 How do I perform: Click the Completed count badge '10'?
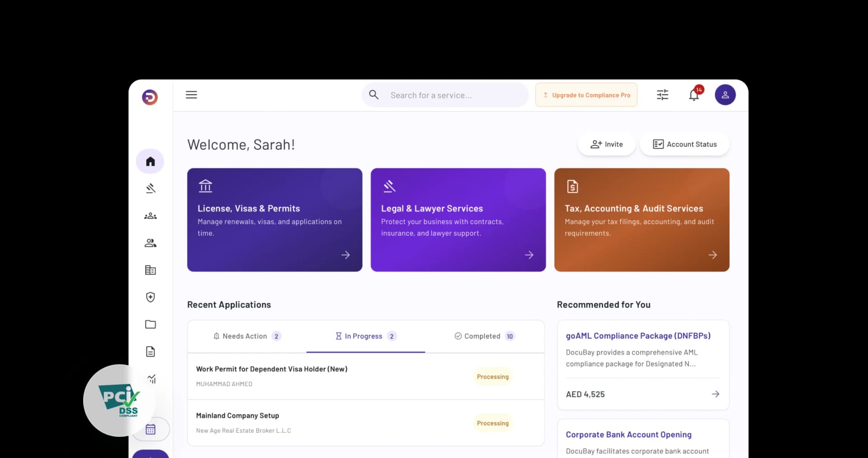pos(510,336)
